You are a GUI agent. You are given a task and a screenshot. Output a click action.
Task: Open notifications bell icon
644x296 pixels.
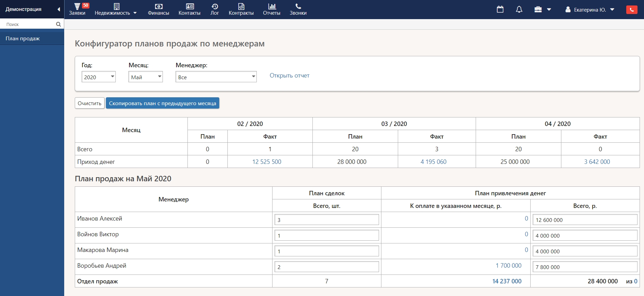pyautogui.click(x=519, y=10)
